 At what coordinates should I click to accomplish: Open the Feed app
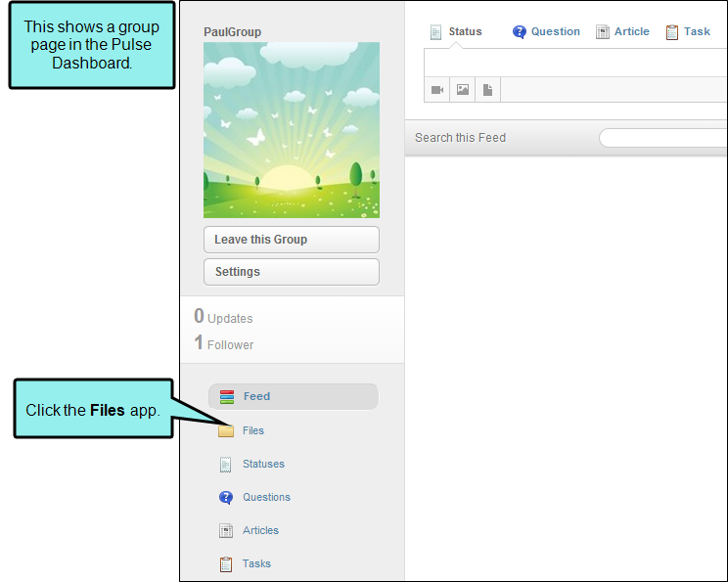[x=294, y=396]
